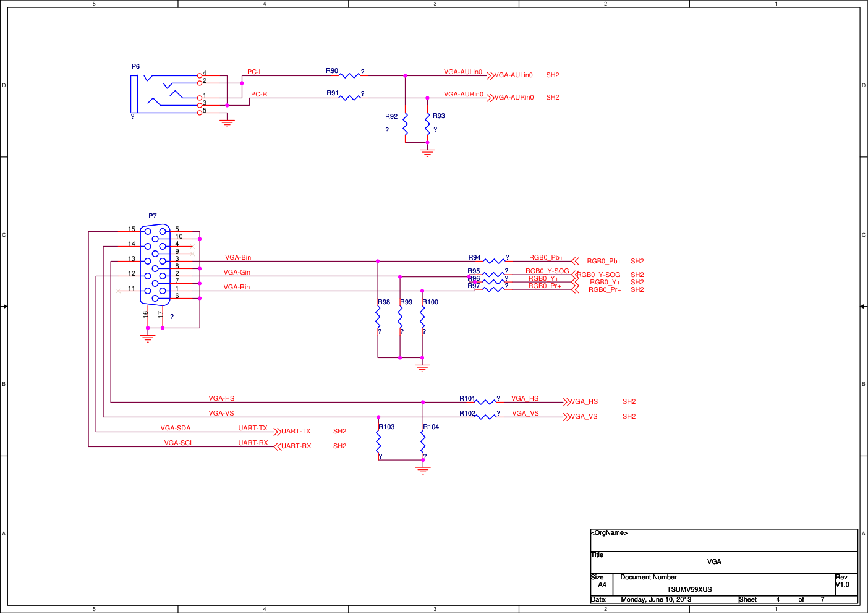Select resistor R93 symbol
The image size is (868, 614).
click(x=427, y=125)
